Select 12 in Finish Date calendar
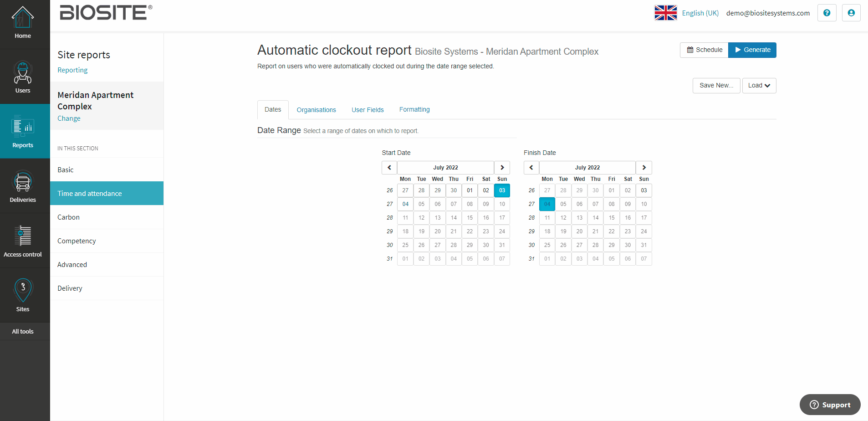 click(x=563, y=218)
